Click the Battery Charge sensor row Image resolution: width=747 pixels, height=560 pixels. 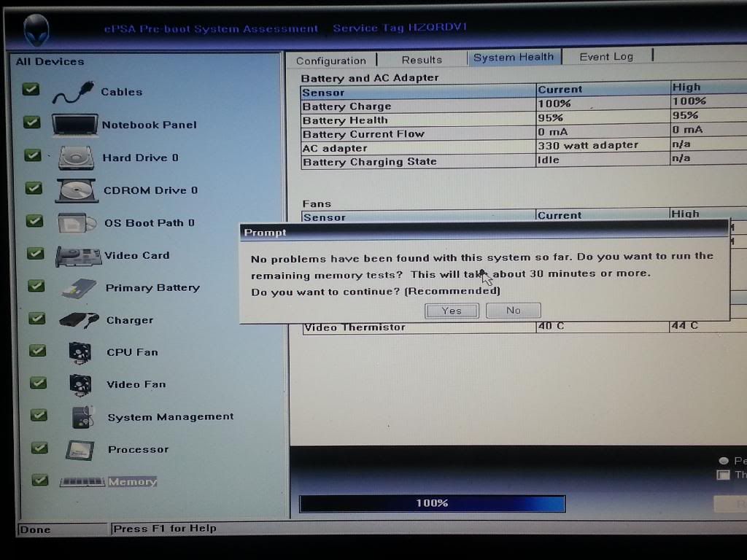524,104
